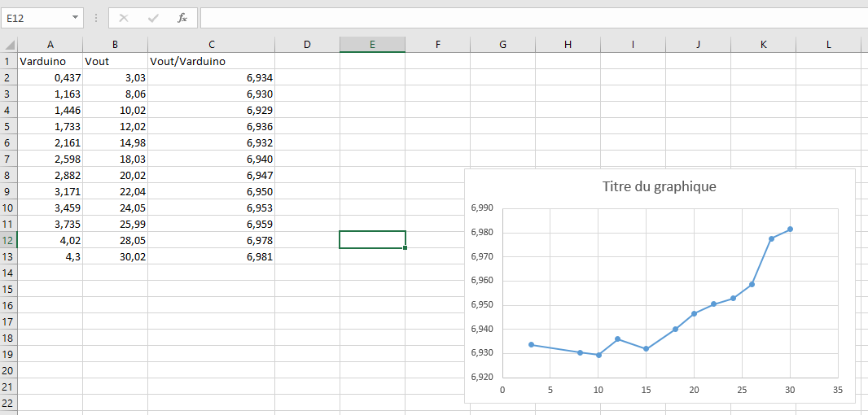Image resolution: width=868 pixels, height=415 pixels.
Task: Select cell containing 6,978
Action: (x=212, y=240)
